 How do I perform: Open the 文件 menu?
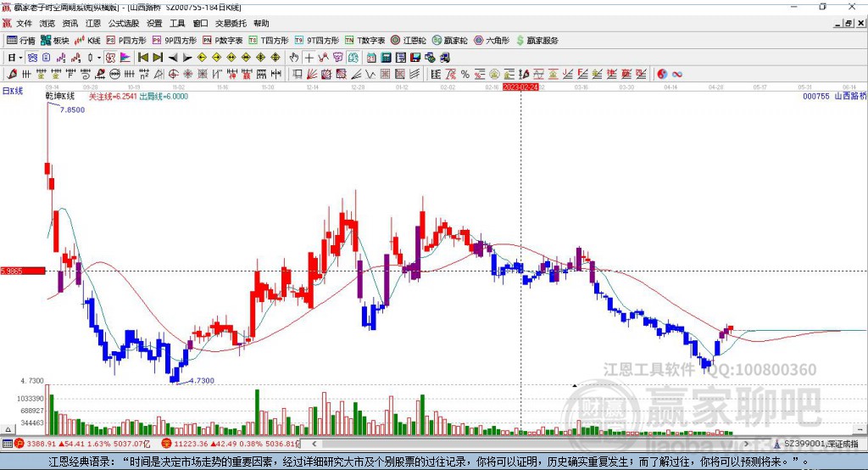click(x=24, y=23)
